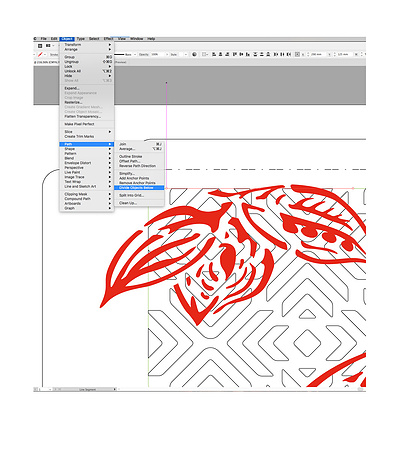Open the Opacity dropdown arrow
Image resolution: width=399 pixels, height=465 pixels.
click(x=167, y=54)
